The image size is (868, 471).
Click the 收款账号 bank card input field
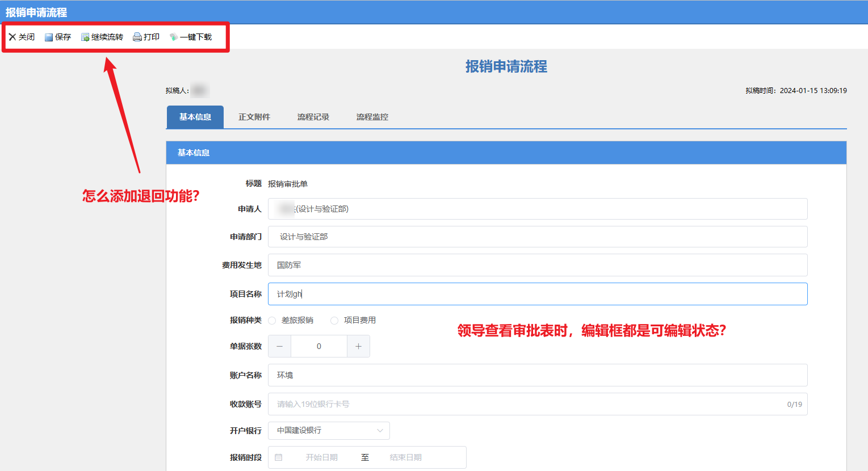tap(528, 404)
